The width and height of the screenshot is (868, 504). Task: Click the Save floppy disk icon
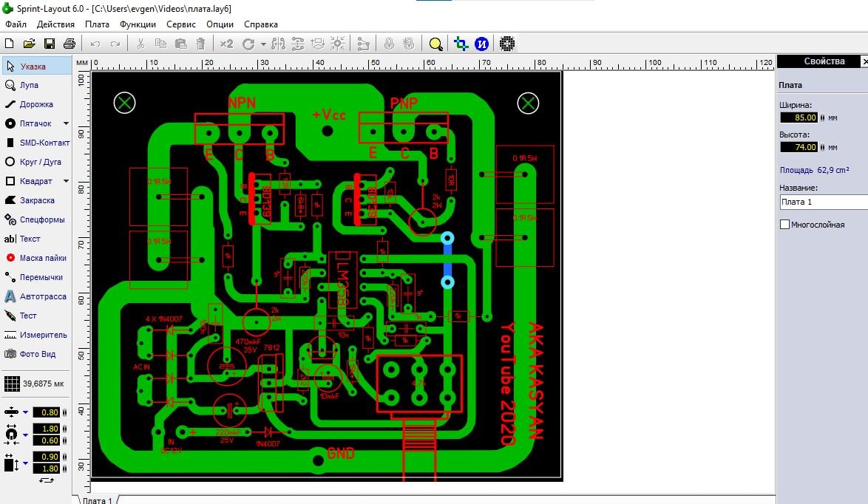[x=50, y=44]
